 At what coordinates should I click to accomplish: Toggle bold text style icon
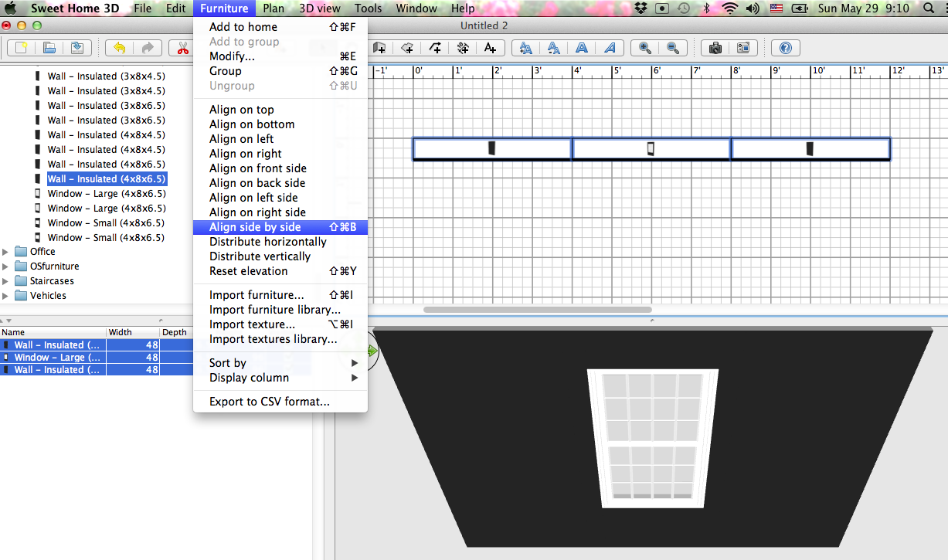(x=582, y=48)
